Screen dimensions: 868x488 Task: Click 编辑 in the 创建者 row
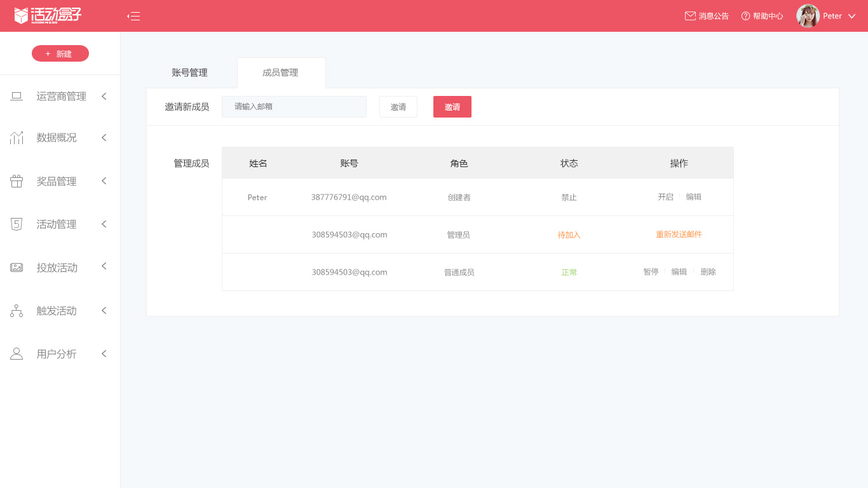694,197
